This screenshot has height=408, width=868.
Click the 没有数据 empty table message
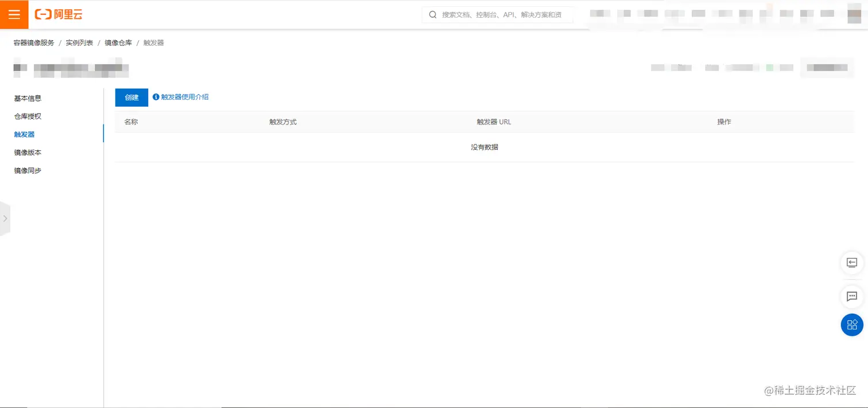485,147
